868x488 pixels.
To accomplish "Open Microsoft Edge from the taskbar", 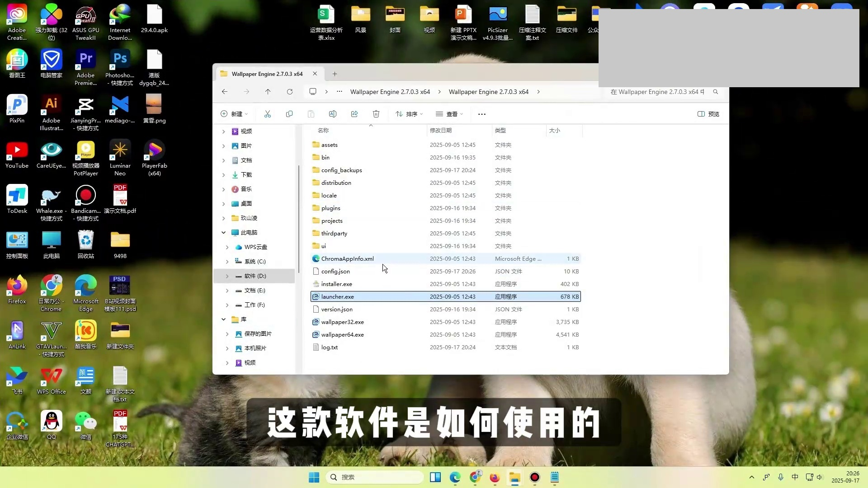I will pyautogui.click(x=455, y=477).
